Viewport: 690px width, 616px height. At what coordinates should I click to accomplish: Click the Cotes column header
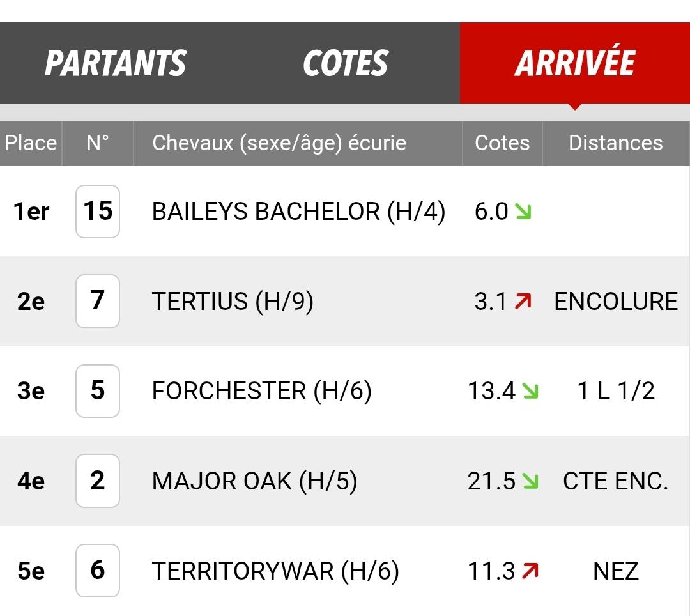[502, 143]
